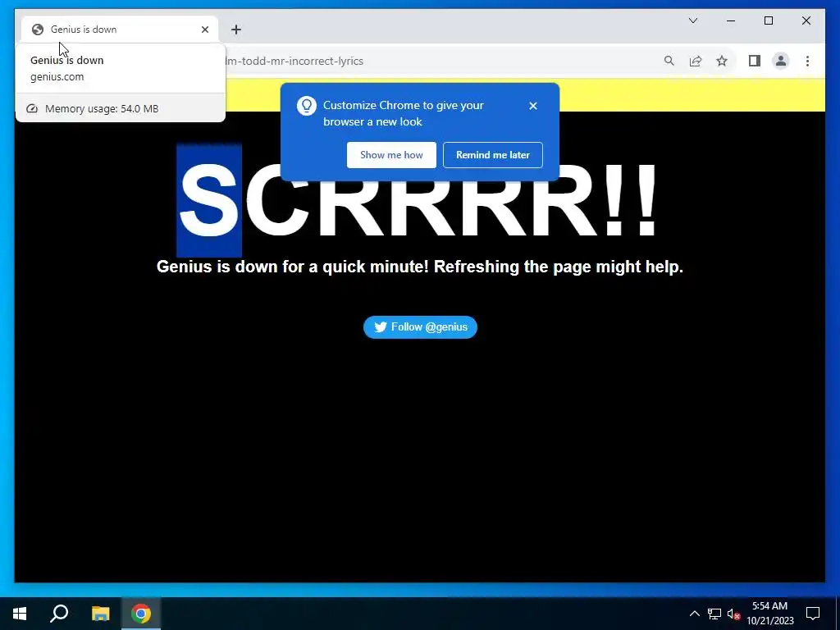Click the Chrome taskbar icon

pyautogui.click(x=141, y=614)
